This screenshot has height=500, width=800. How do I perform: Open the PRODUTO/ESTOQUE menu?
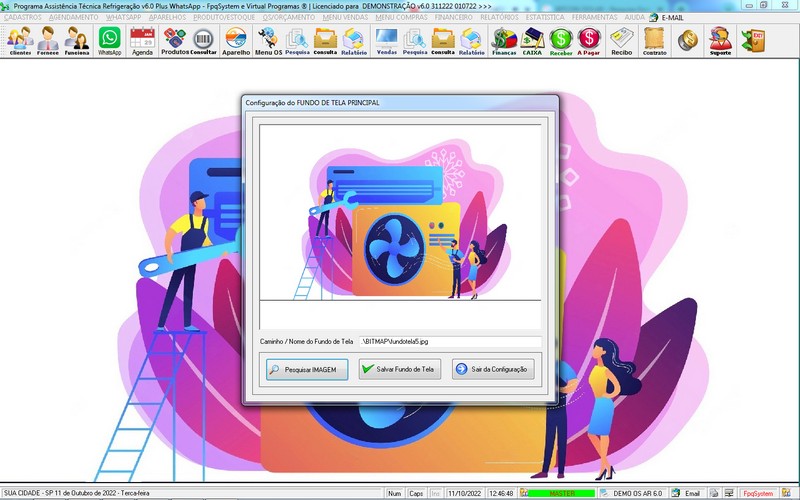pyautogui.click(x=223, y=17)
